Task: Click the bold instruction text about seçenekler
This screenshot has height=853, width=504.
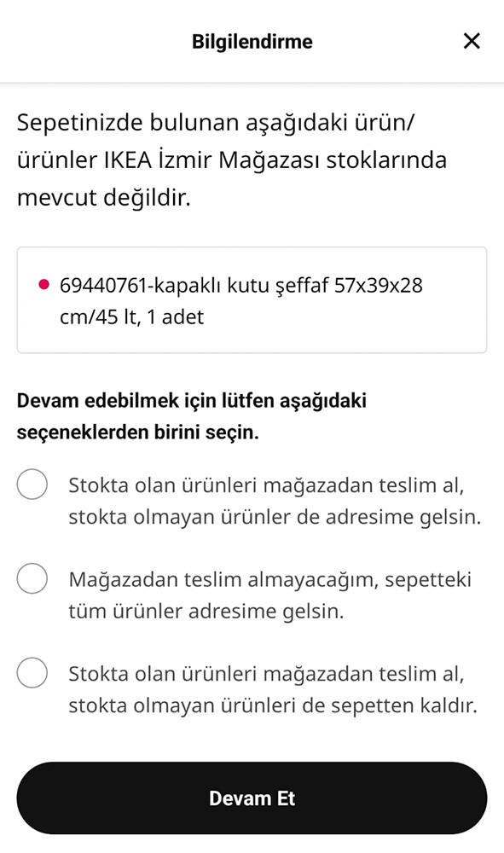Action: pyautogui.click(x=191, y=415)
